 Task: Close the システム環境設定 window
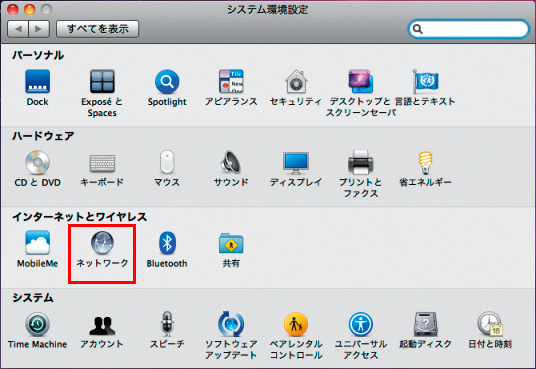(13, 9)
